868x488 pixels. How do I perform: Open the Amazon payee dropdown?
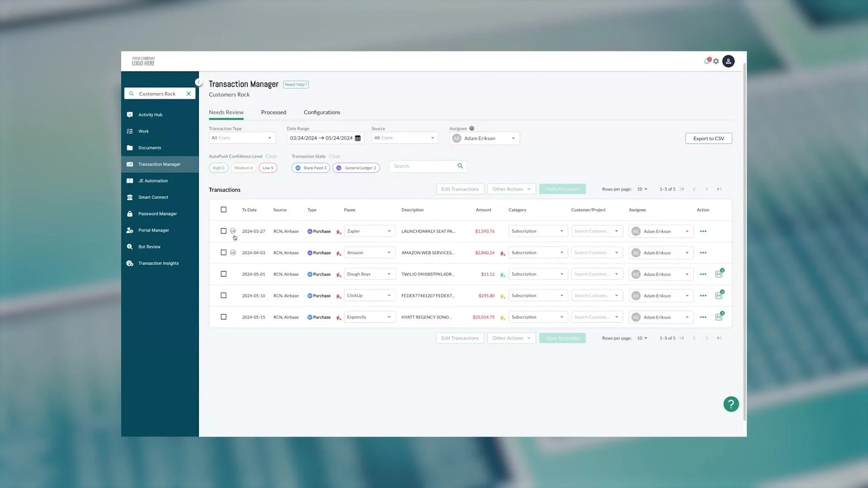[369, 253]
